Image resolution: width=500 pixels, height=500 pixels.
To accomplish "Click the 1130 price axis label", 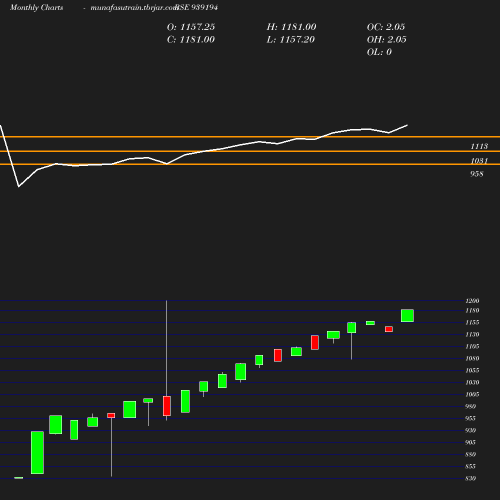I will point(472,335).
